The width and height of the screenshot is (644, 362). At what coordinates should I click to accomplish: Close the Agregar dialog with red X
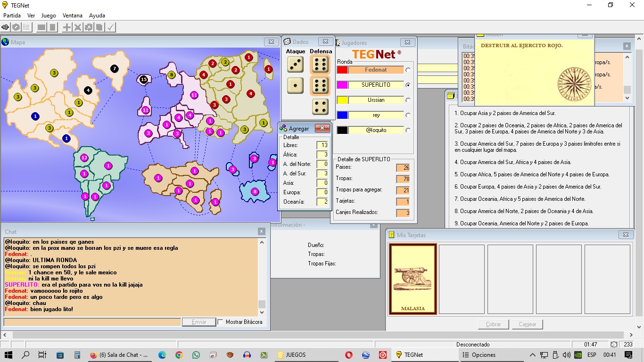pos(322,128)
